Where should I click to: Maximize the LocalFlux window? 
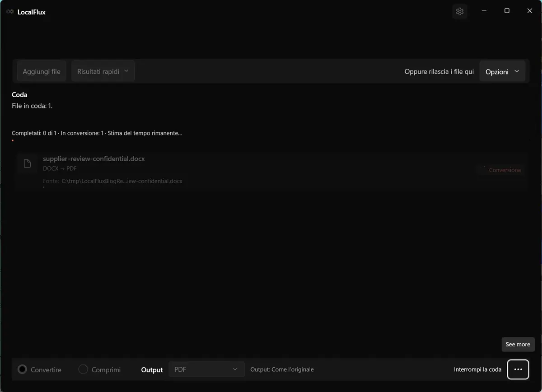pos(507,11)
